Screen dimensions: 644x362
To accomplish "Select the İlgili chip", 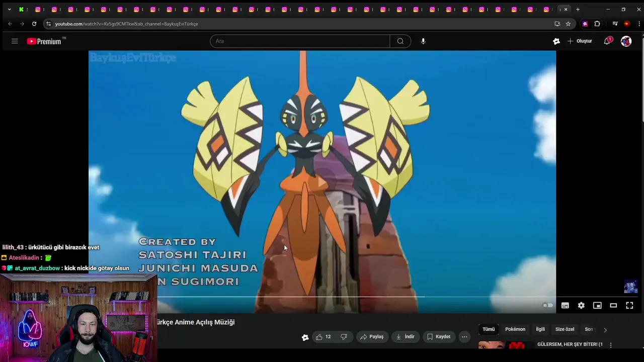I will 540,329.
